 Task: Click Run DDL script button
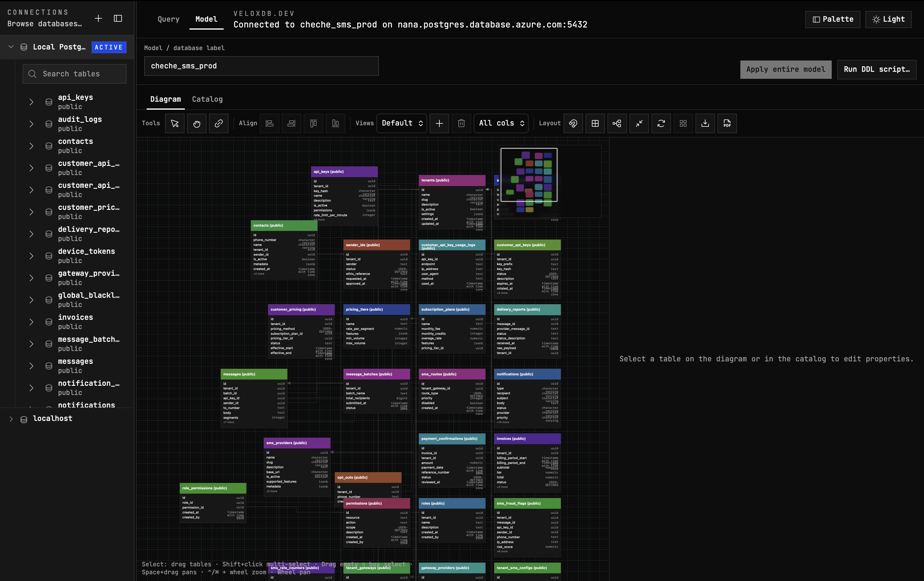click(876, 69)
